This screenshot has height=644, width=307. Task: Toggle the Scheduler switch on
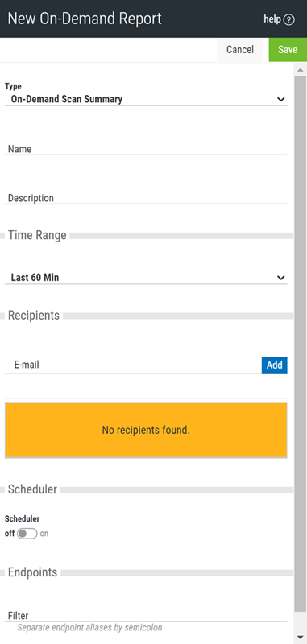click(27, 534)
